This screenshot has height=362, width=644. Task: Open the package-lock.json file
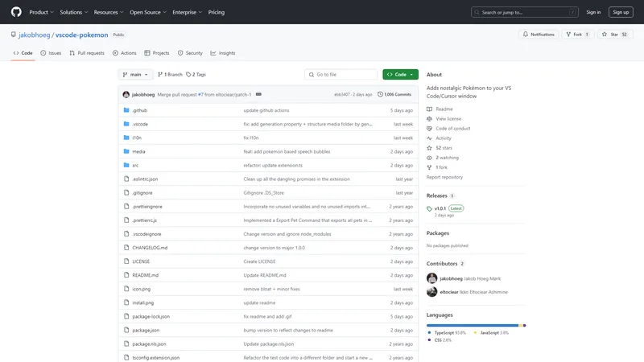pos(151,316)
